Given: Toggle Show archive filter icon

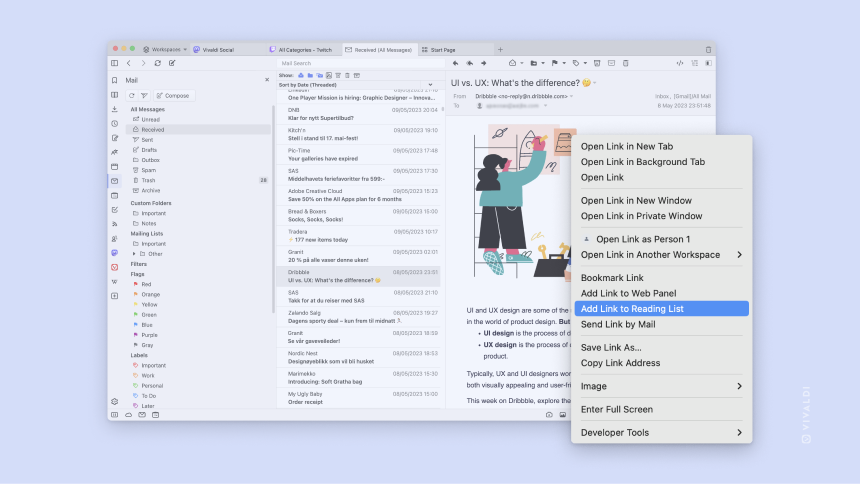Looking at the screenshot, I should (x=357, y=75).
